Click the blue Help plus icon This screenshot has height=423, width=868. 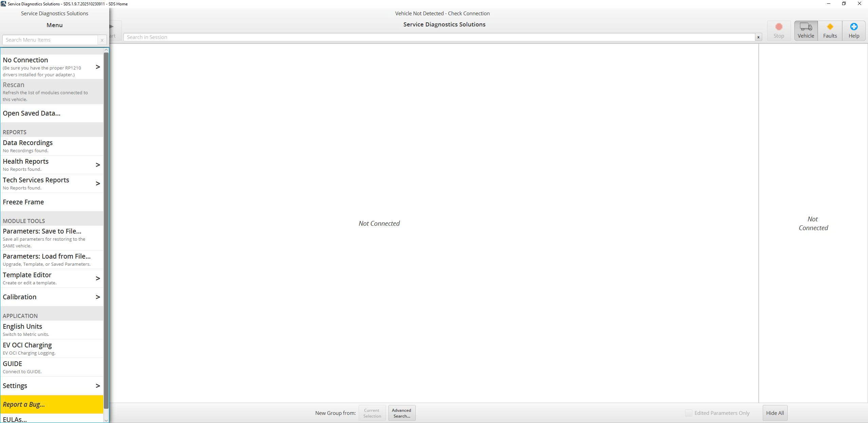click(854, 27)
